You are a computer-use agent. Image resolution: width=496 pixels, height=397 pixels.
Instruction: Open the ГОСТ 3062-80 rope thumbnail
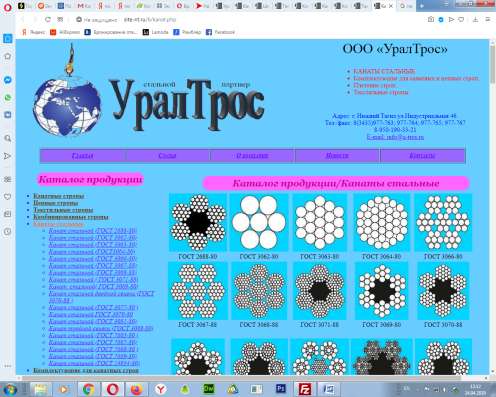click(x=259, y=223)
